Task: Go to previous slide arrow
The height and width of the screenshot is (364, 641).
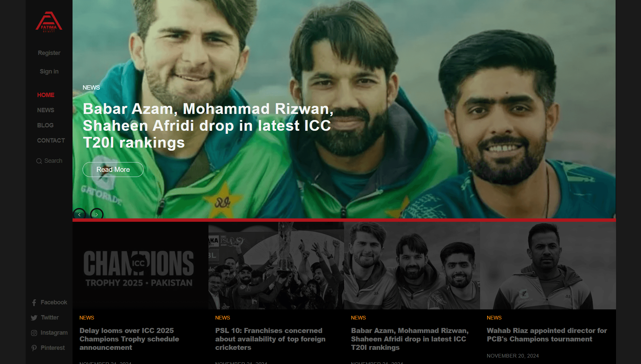Action: point(79,214)
